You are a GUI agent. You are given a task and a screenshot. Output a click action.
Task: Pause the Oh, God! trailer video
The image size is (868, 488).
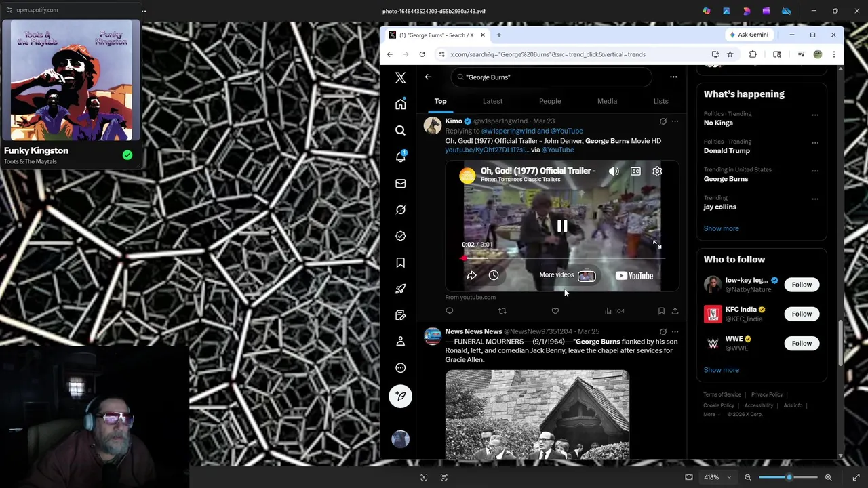(562, 226)
